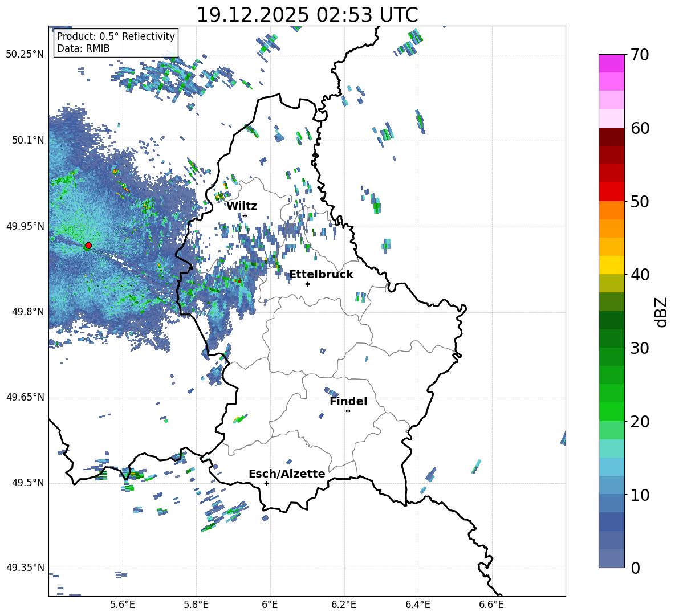The width and height of the screenshot is (675, 616).
Task: Click the 60 tick on the colorbar
Action: point(640,128)
